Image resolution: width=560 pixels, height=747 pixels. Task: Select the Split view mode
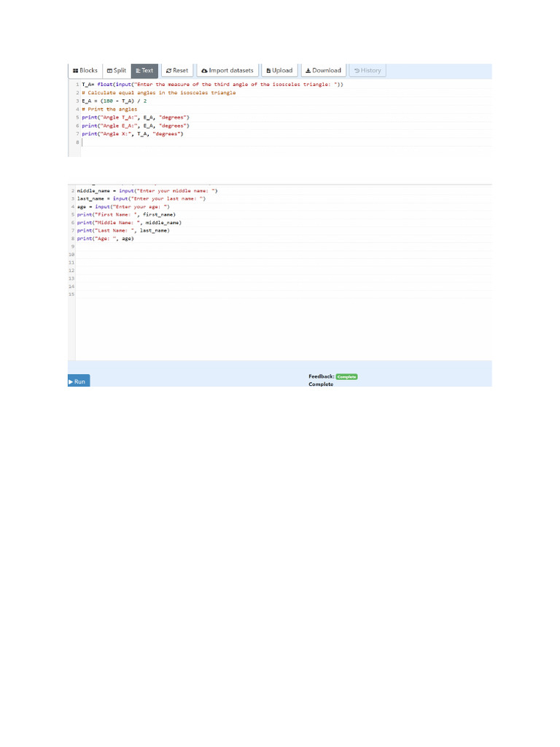[x=117, y=71]
